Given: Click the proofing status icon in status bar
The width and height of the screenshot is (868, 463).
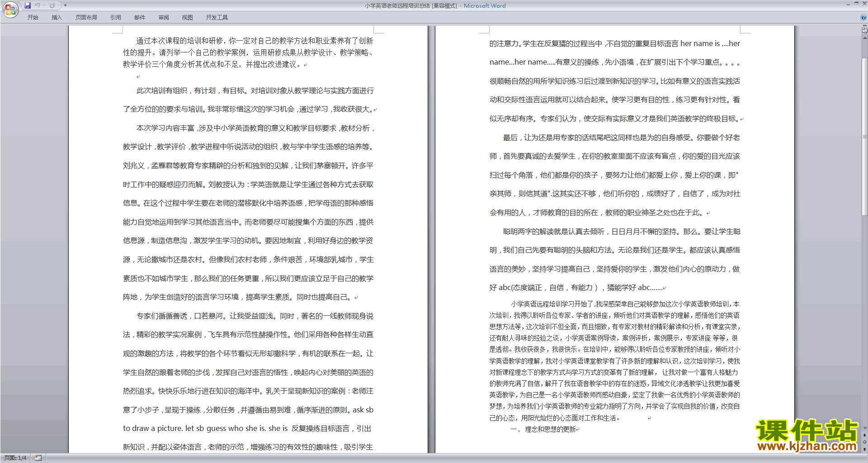Looking at the screenshot, I should coord(38,458).
